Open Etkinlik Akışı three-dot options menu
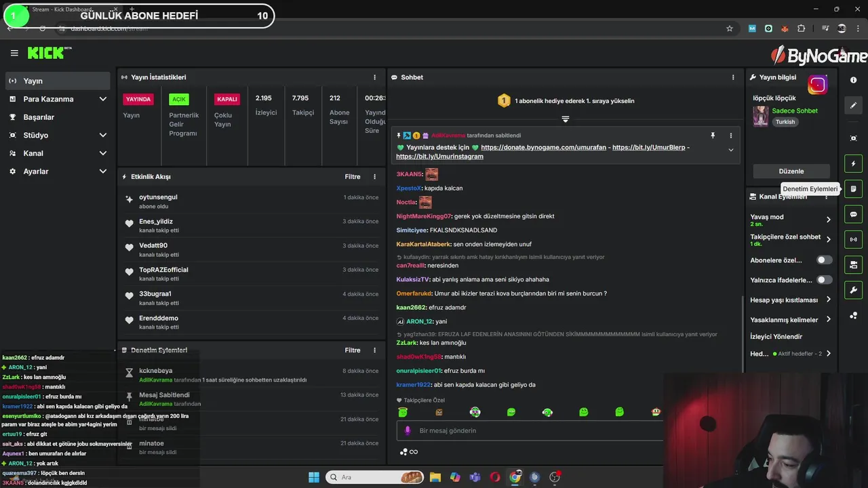Viewport: 868px width, 488px height. [x=374, y=177]
